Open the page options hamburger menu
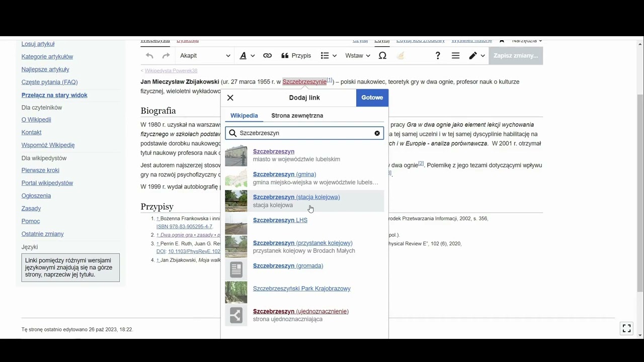 [x=455, y=56]
